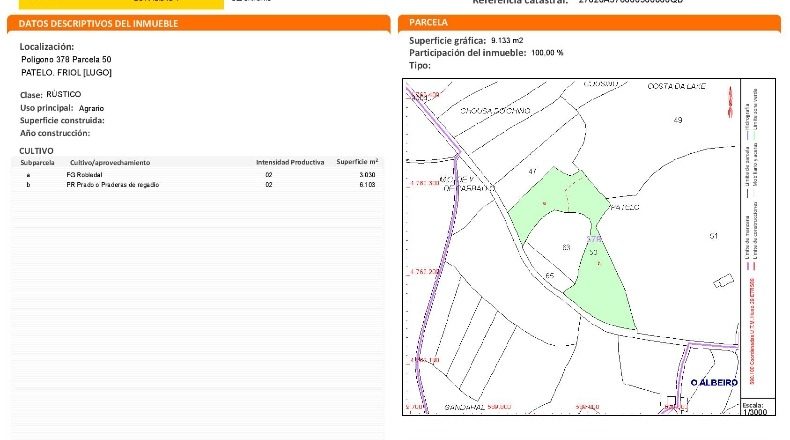Click parcel number '65' on the map
The image size is (790, 440).
pos(550,276)
